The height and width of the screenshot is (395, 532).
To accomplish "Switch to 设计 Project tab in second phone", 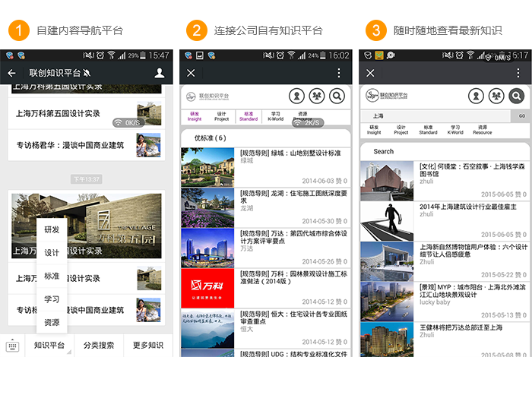I will (x=222, y=116).
